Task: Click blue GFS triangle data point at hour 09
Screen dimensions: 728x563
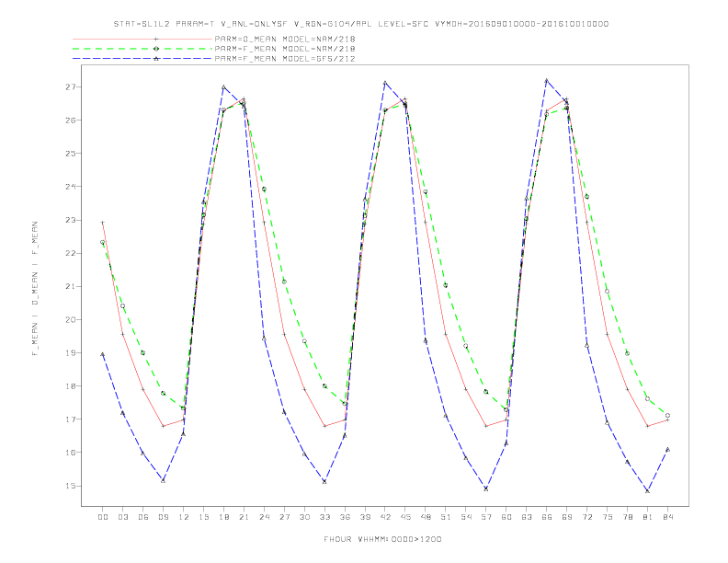Action: 163,480
